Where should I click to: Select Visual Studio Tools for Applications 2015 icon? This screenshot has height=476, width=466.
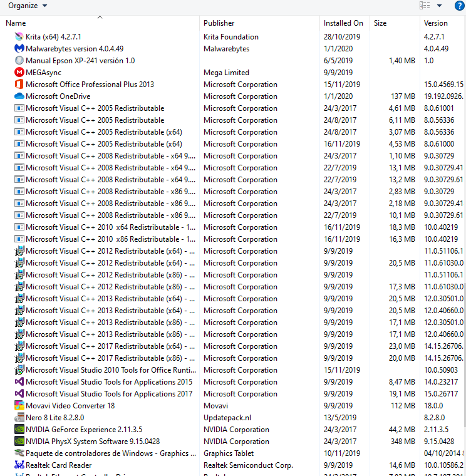(x=19, y=381)
